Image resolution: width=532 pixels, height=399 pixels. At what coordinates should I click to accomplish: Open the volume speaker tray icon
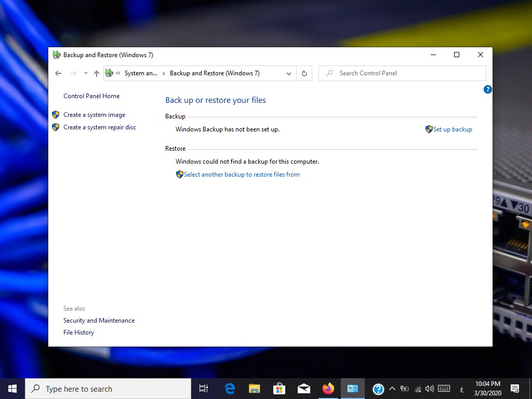(x=430, y=389)
